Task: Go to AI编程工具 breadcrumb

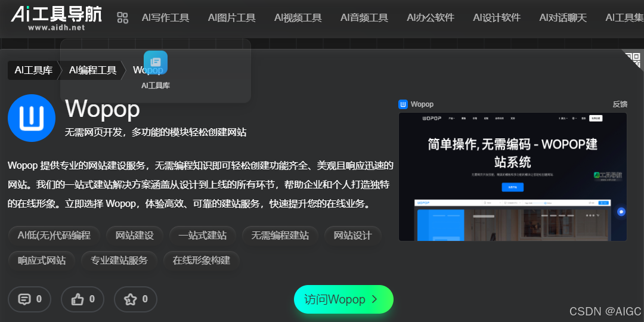Action: [x=93, y=70]
